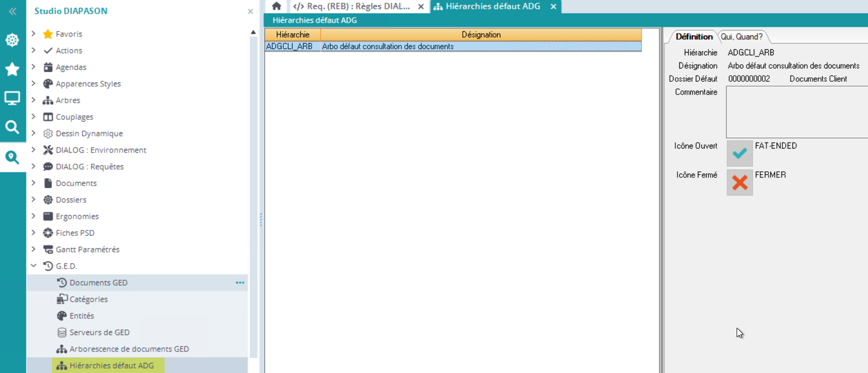Collapse the G.E.D. tree node

(34, 266)
